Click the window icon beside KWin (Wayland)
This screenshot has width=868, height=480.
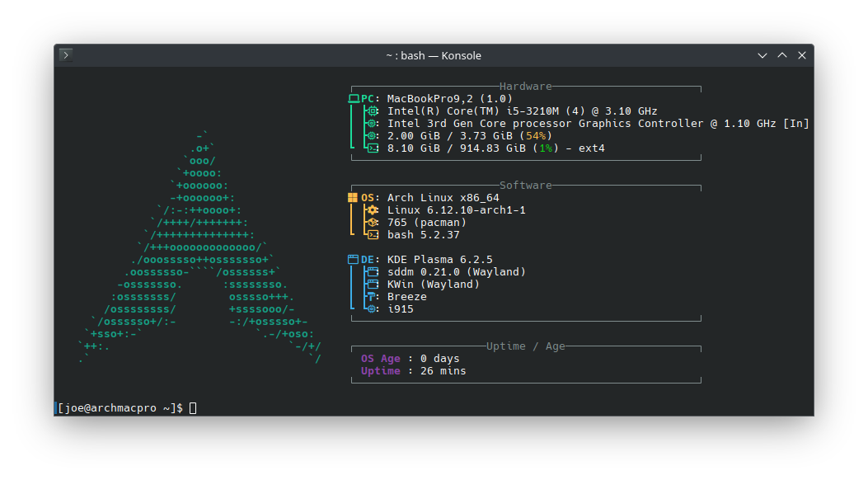tap(372, 285)
